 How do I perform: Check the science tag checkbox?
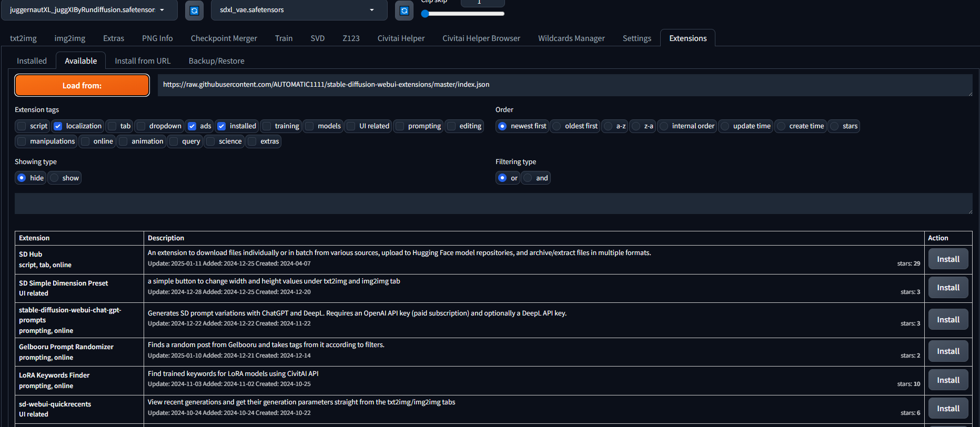(210, 141)
